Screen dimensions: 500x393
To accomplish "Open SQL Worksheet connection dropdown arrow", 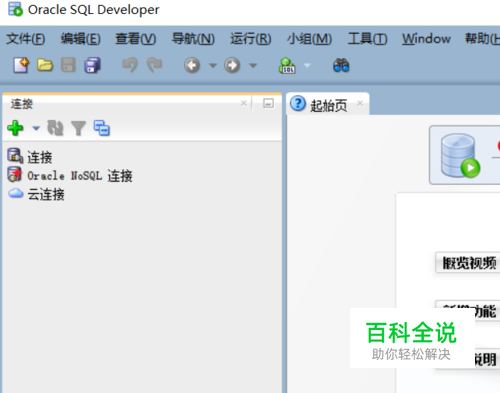I will pos(307,66).
